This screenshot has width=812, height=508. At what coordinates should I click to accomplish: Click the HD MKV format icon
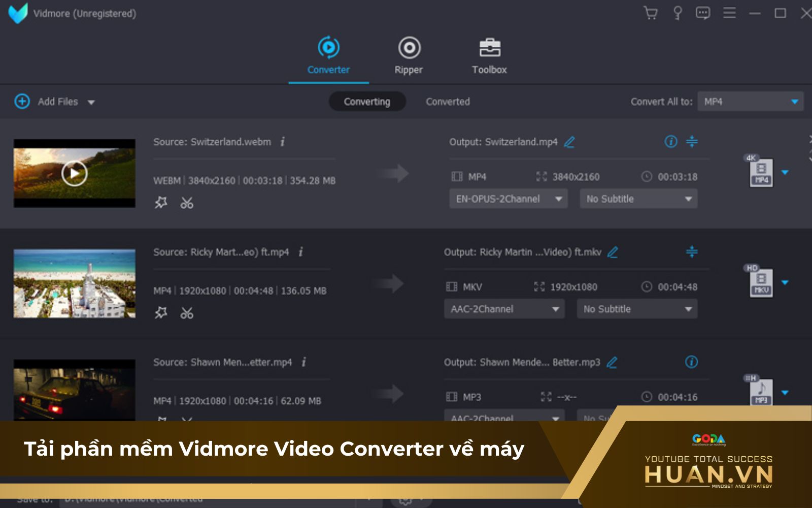pos(760,281)
